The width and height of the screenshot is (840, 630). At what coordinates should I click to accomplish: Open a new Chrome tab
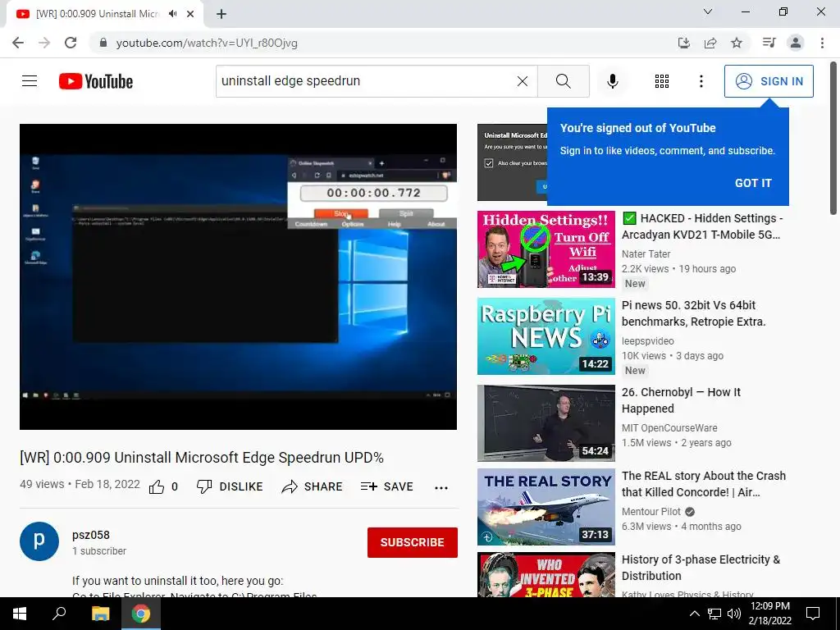(221, 14)
